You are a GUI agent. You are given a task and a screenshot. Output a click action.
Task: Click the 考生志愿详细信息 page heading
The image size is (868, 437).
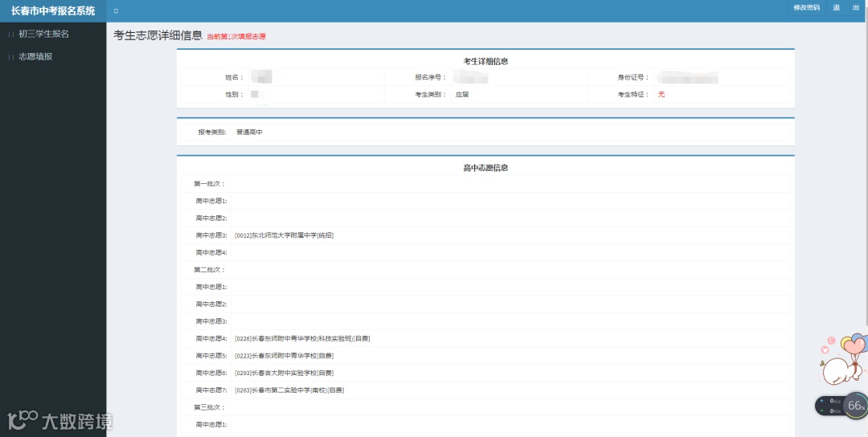pos(158,36)
